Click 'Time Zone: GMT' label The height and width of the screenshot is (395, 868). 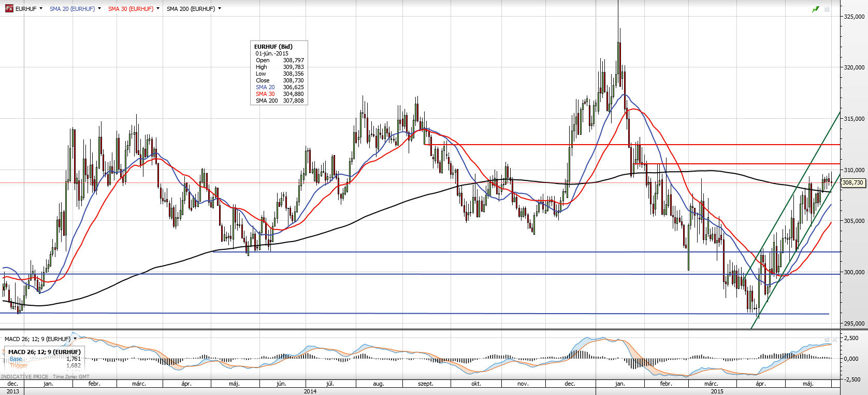[x=71, y=377]
